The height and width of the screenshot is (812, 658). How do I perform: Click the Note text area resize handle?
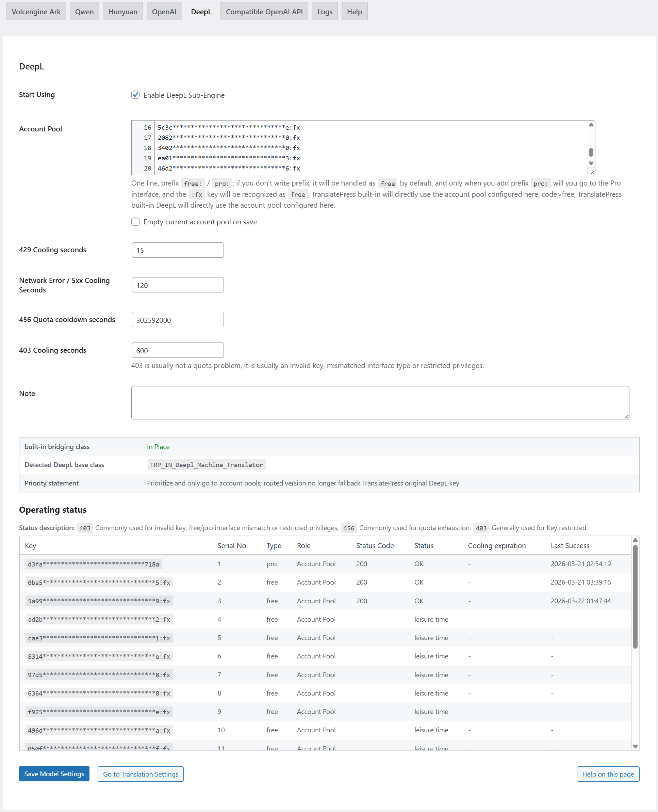click(626, 416)
